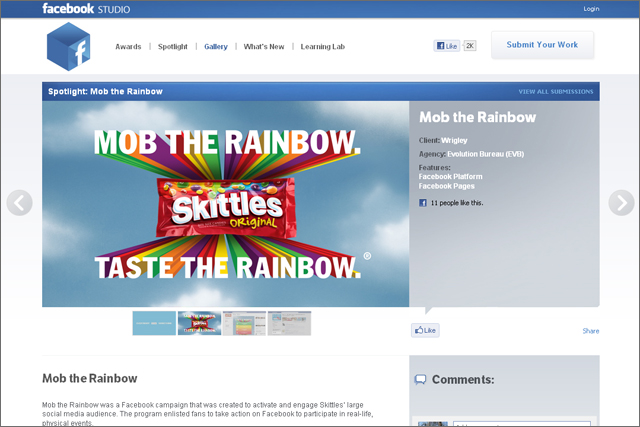640x427 pixels.
Task: Open the Facebook Pages feature link
Action: (x=447, y=186)
